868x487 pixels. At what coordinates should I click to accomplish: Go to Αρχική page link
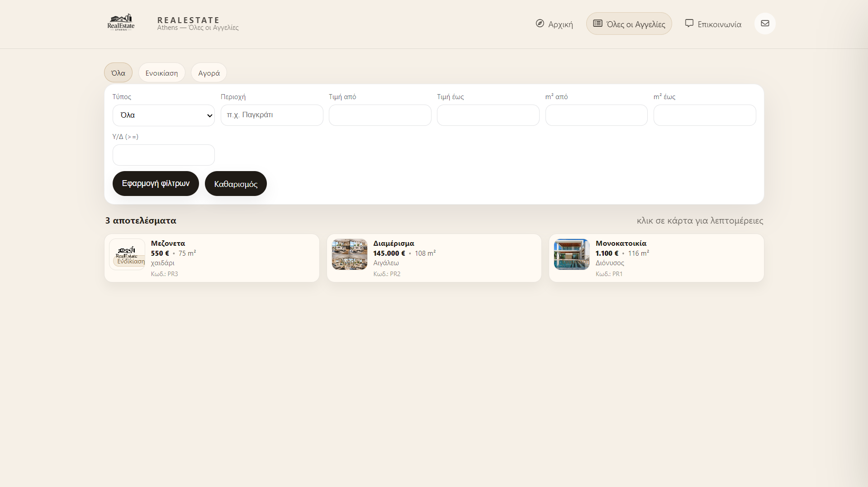pos(554,24)
